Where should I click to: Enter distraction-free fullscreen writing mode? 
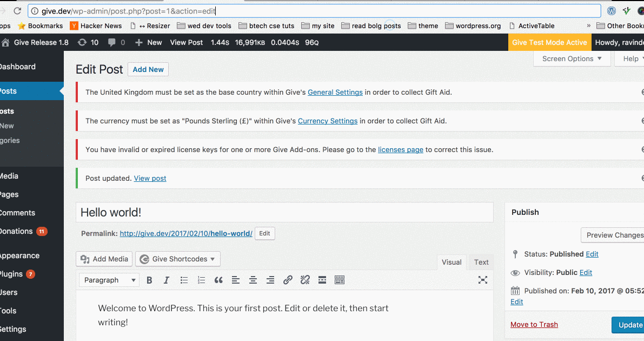[483, 280]
